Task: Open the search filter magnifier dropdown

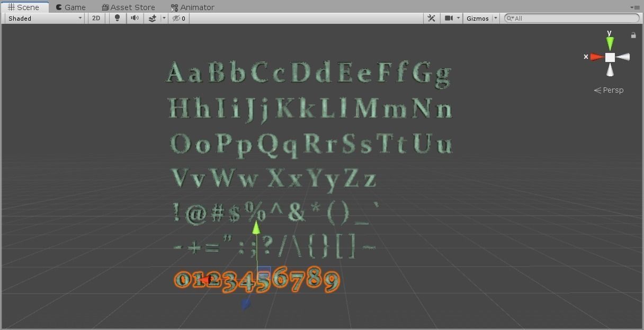Action: coord(510,18)
